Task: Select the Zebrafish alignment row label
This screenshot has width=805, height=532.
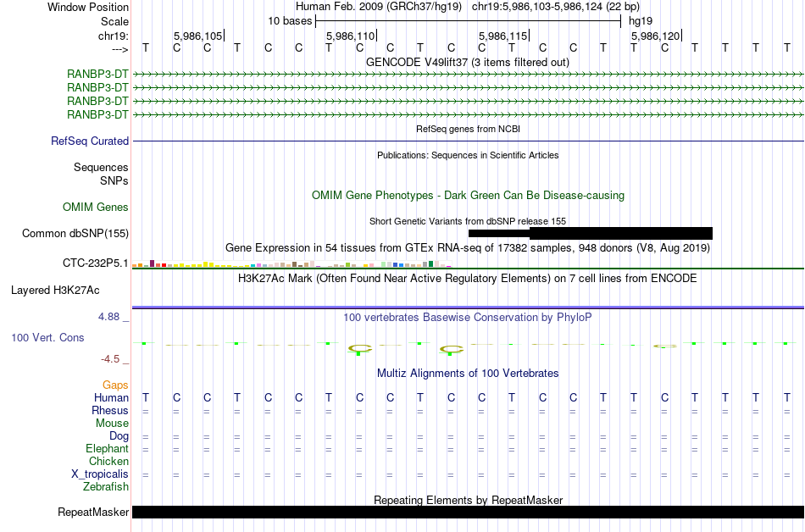Action: click(106, 486)
